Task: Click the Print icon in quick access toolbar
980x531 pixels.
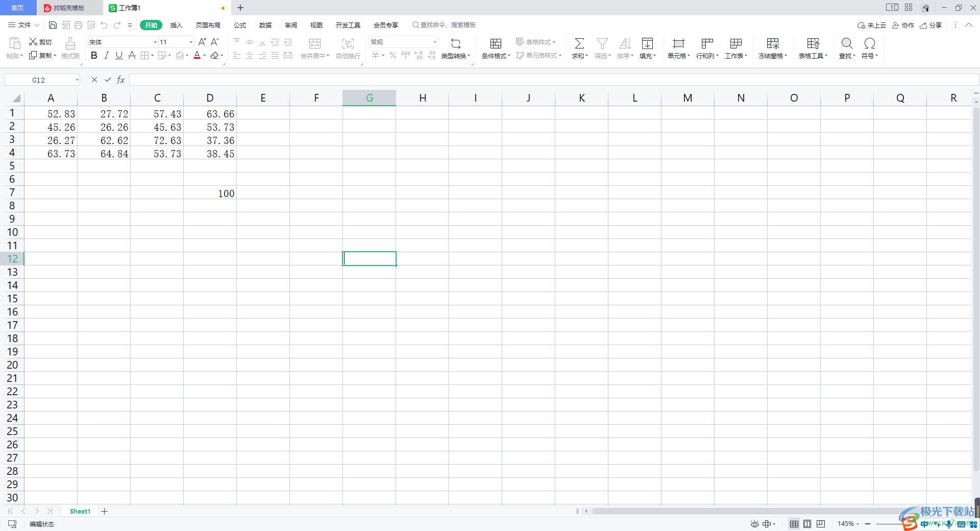Action: 78,25
